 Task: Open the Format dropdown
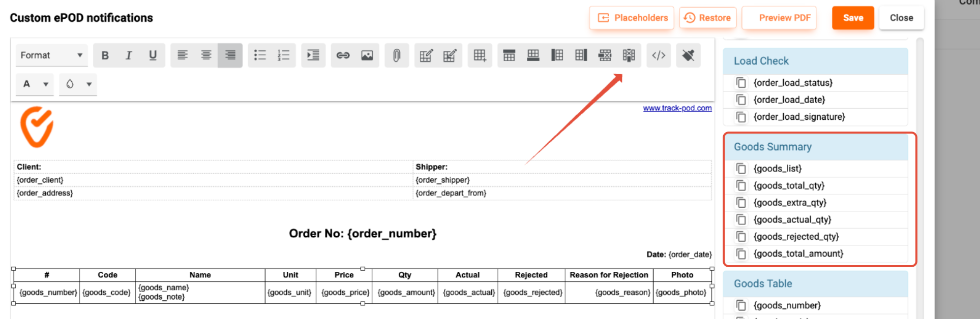coord(51,55)
